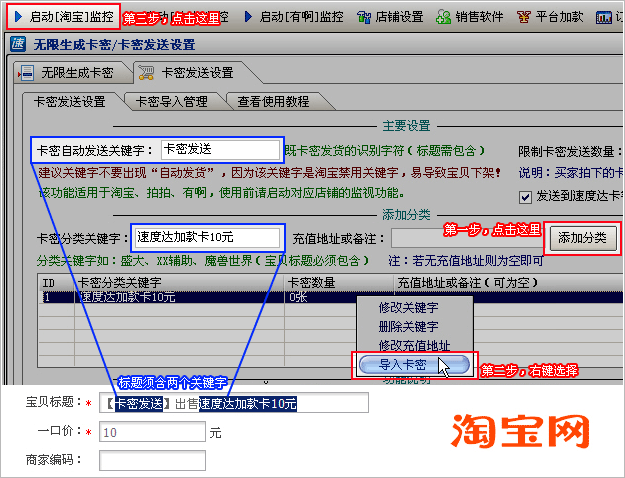Image resolution: width=625 pixels, height=478 pixels.
Task: Click the chart icon at toolbar end
Action: pos(603,18)
